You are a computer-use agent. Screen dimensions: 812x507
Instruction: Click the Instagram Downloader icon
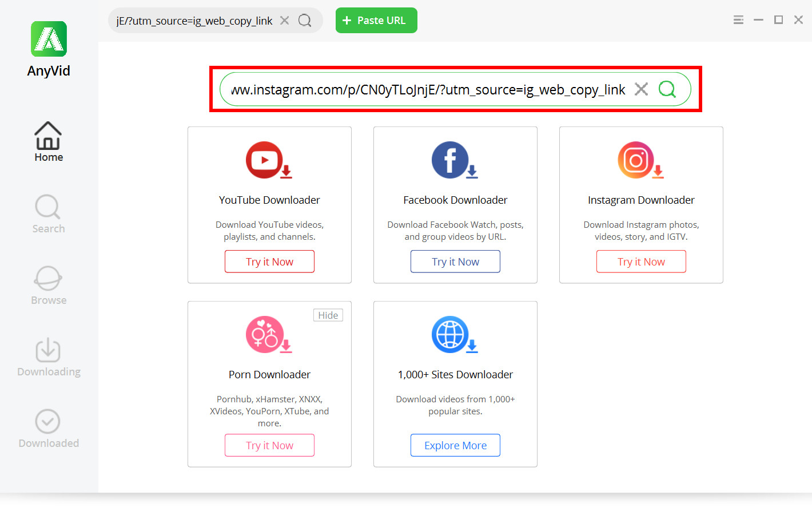pos(640,160)
